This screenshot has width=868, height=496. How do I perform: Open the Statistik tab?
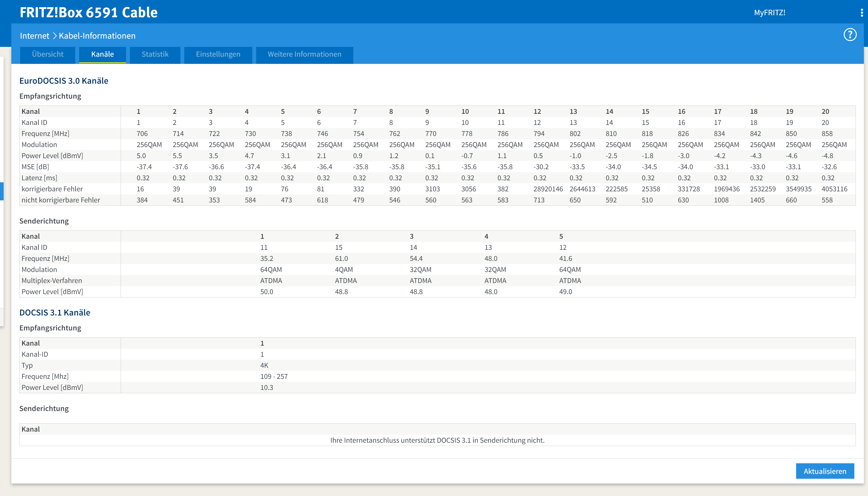tap(155, 55)
